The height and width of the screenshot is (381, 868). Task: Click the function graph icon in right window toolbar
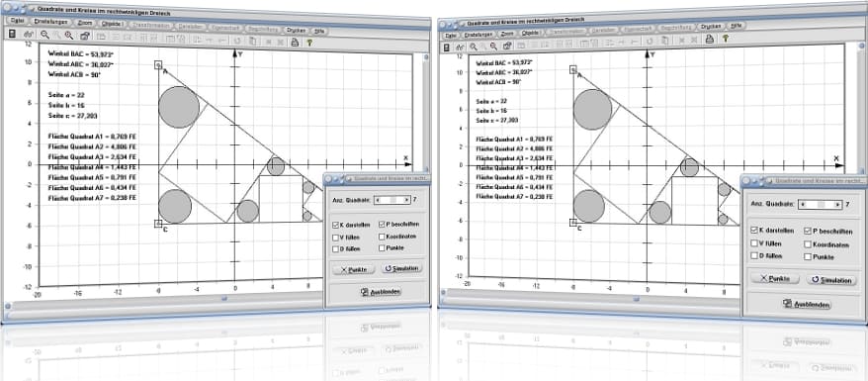tap(461, 47)
